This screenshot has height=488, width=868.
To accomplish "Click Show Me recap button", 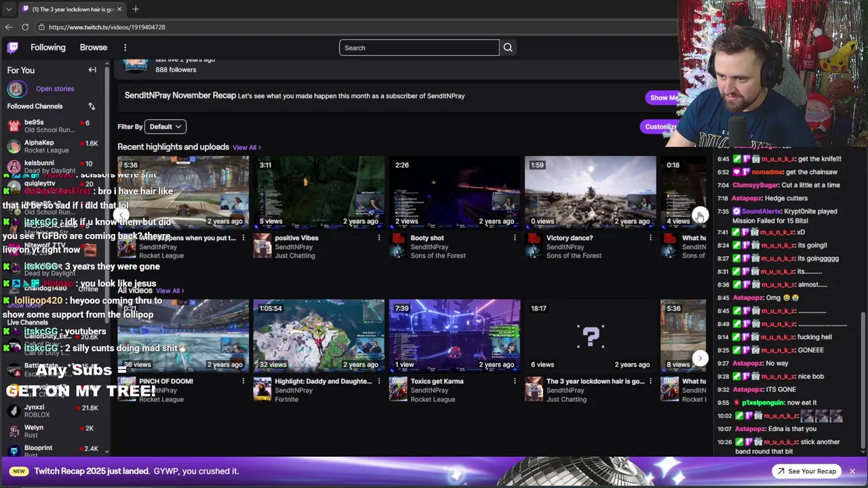I will click(663, 98).
